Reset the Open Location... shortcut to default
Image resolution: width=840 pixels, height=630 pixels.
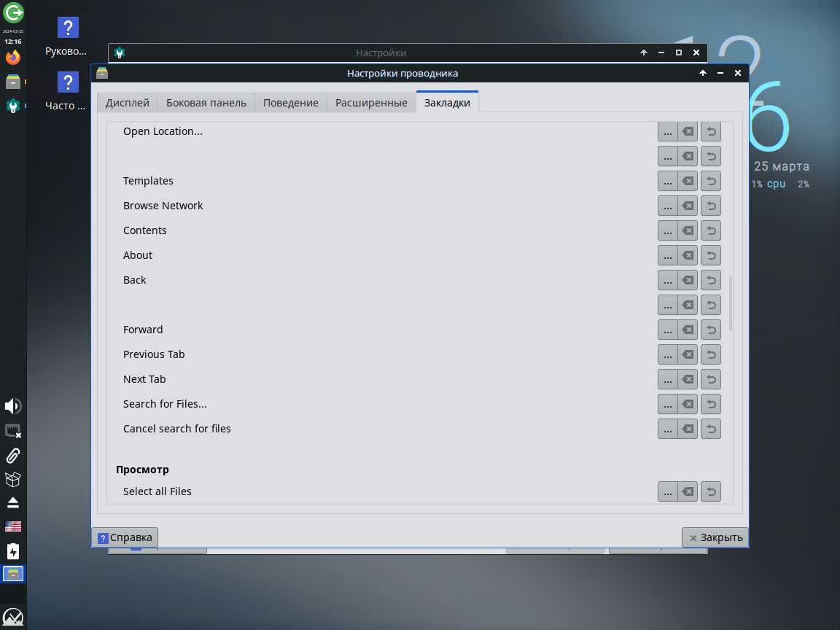pyautogui.click(x=711, y=131)
